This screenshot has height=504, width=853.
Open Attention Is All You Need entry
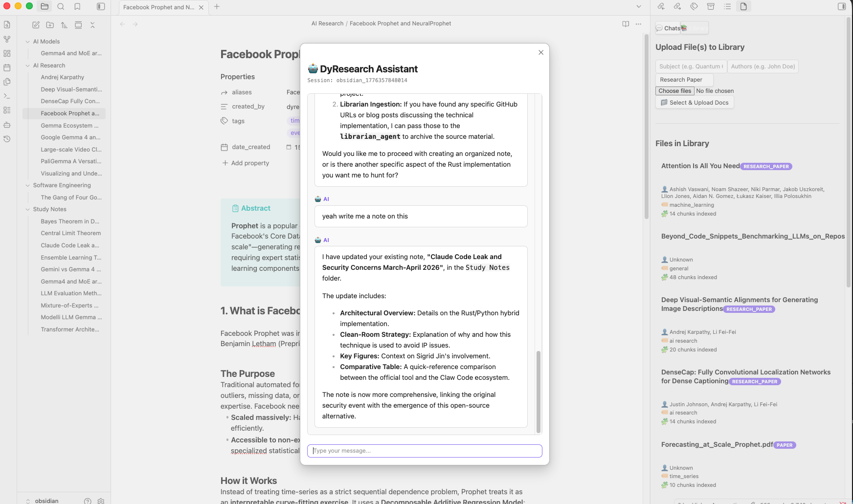click(x=700, y=166)
